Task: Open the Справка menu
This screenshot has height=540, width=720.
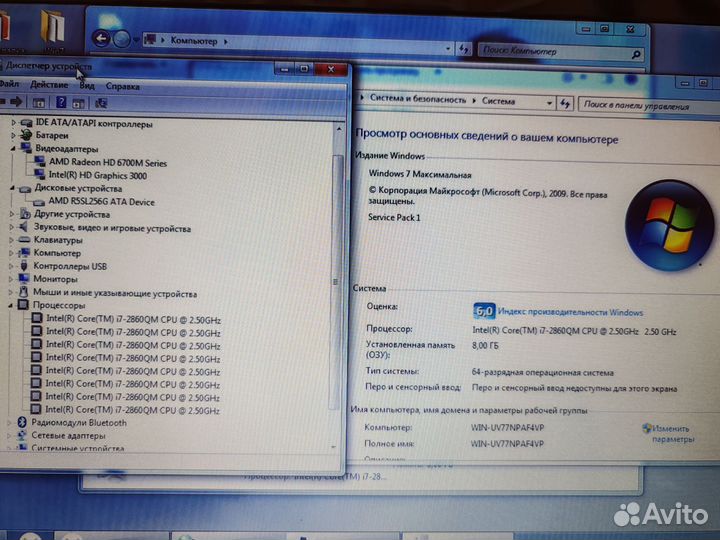Action: tap(123, 86)
